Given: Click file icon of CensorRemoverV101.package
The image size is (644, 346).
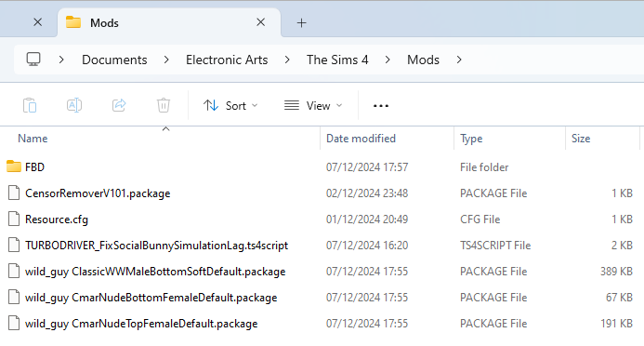Looking at the screenshot, I should tap(14, 193).
